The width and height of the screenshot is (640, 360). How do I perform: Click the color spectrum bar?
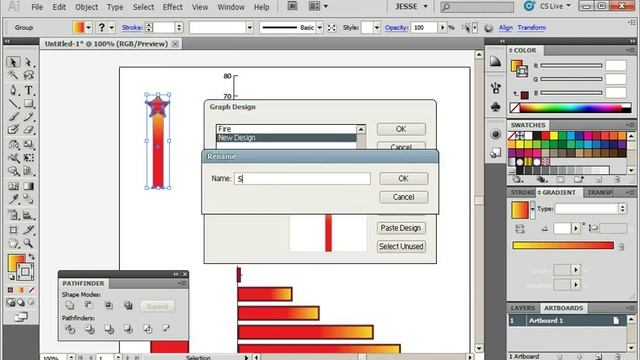click(570, 108)
